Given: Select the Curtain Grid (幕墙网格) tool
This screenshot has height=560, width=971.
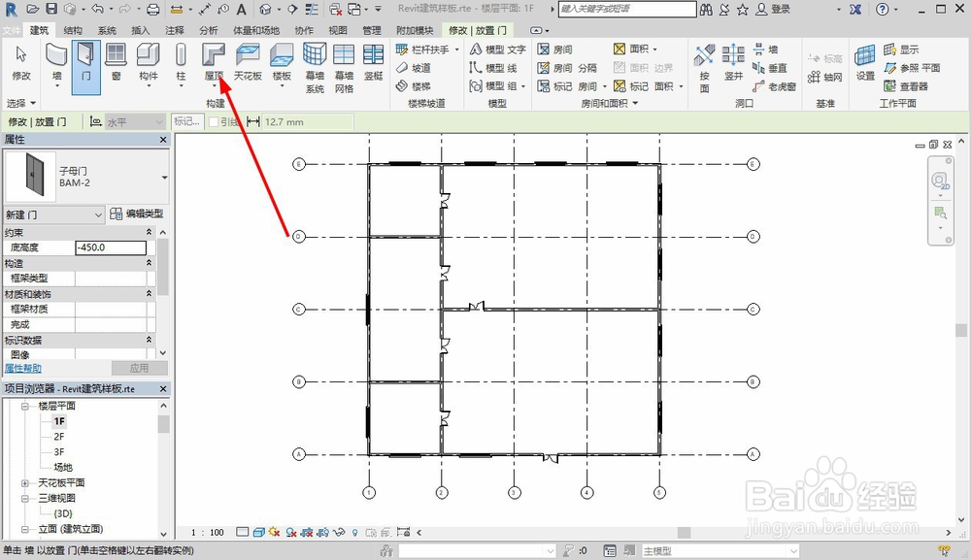Looking at the screenshot, I should click(344, 68).
